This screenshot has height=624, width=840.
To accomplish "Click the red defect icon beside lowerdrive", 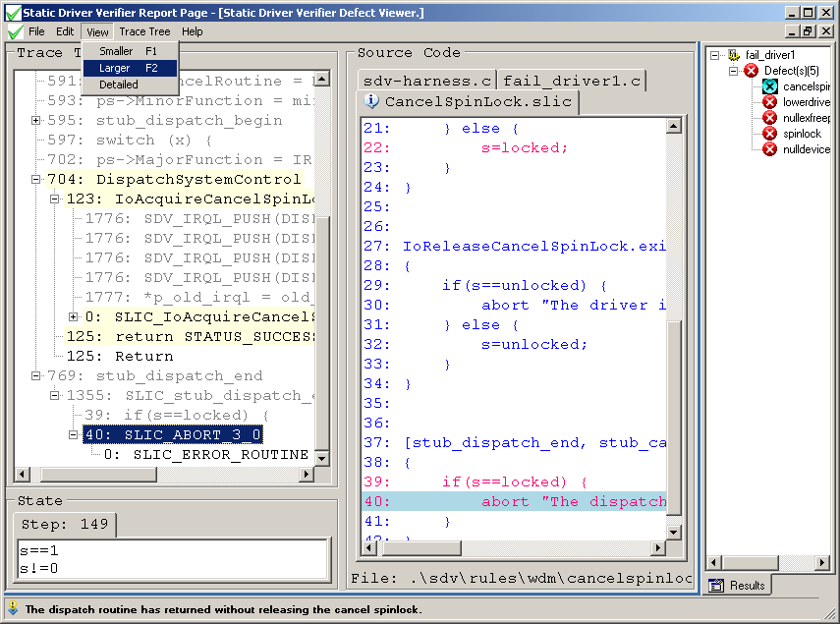I will (769, 102).
